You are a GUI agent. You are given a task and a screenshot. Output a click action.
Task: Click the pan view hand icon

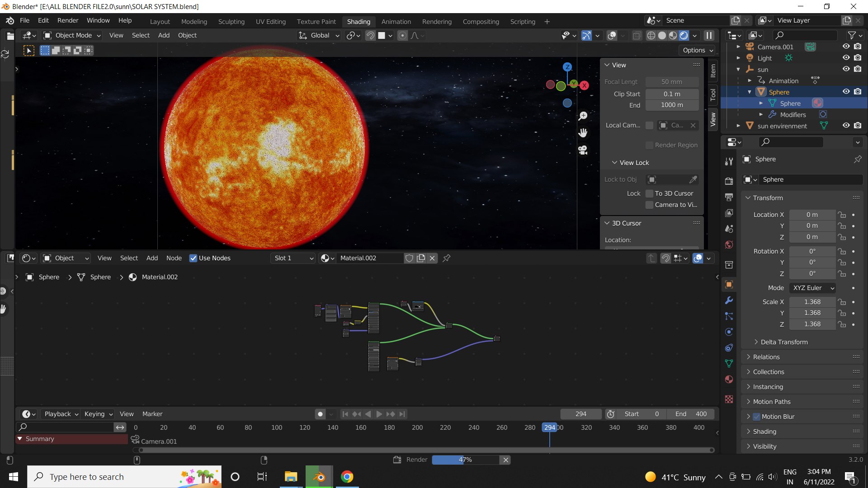[x=583, y=133]
